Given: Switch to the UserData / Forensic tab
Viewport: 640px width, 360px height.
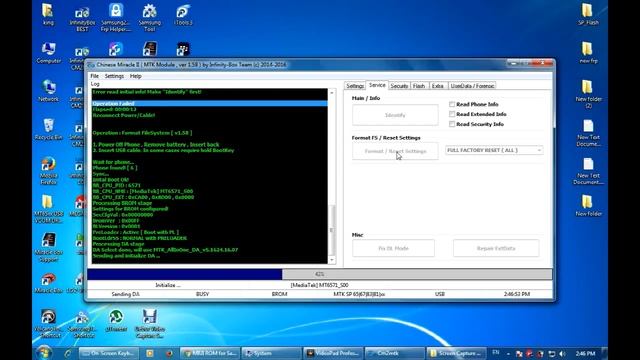Looking at the screenshot, I should 472,86.
